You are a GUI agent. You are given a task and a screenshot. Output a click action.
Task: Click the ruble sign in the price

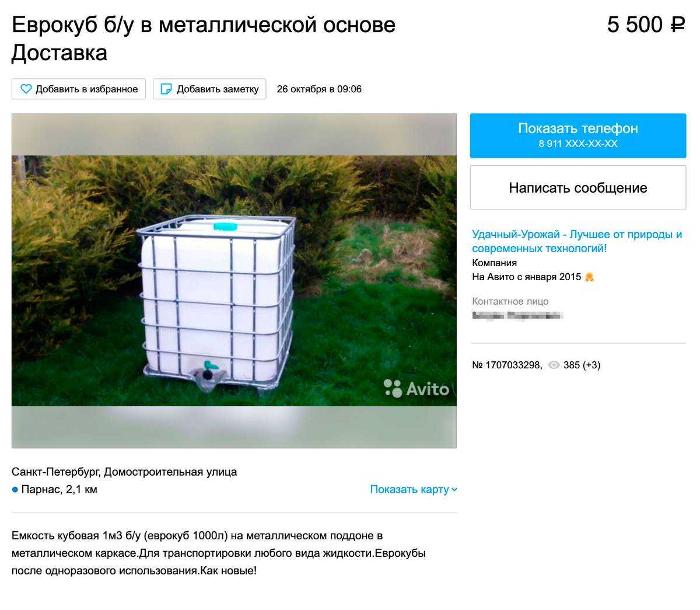point(677,25)
